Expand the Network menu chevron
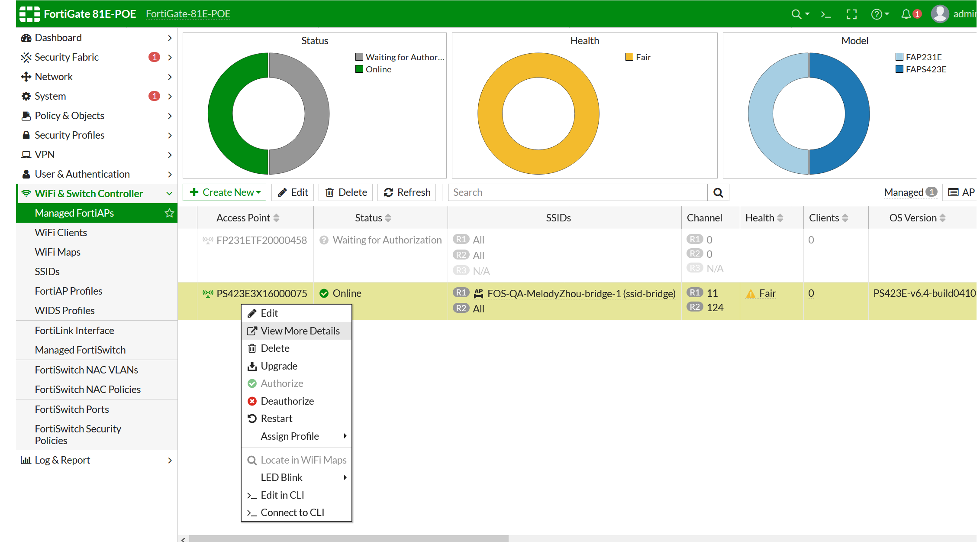The width and height of the screenshot is (980, 542). tap(170, 77)
